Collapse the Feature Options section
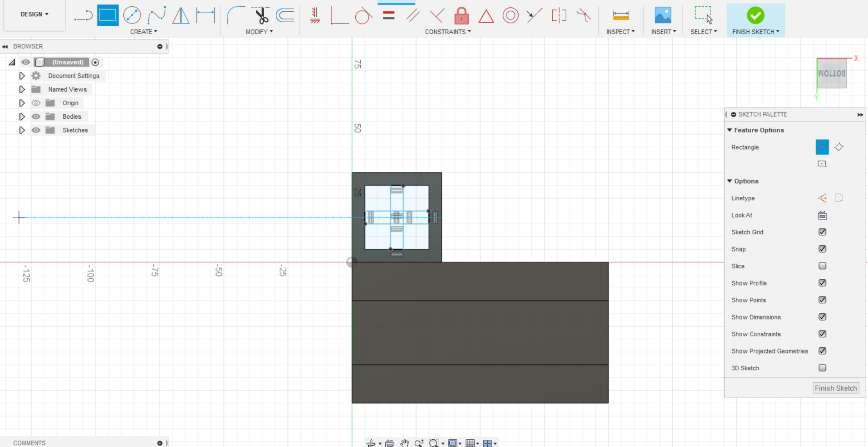This screenshot has height=447, width=868. coord(730,130)
